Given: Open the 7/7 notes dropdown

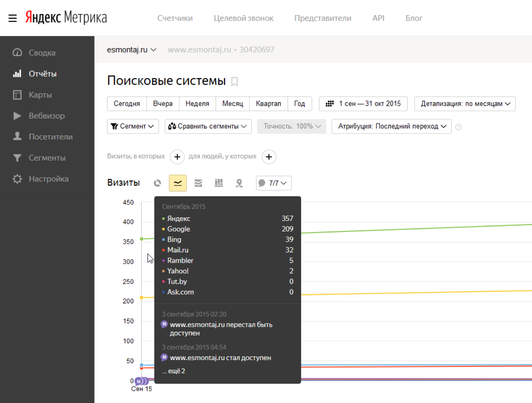Looking at the screenshot, I should tap(273, 183).
